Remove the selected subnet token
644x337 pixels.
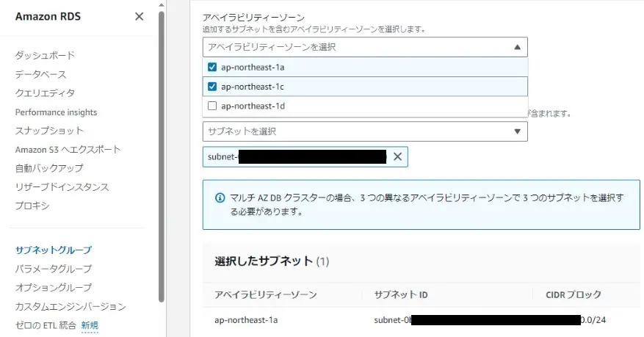(397, 156)
